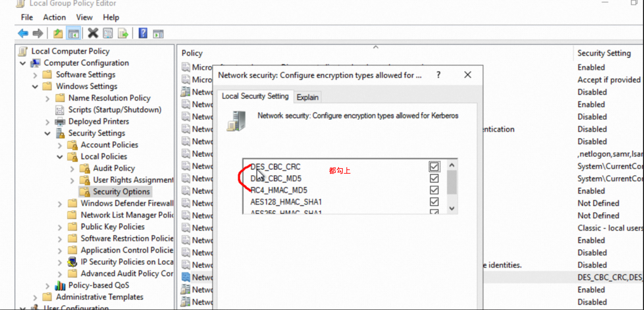This screenshot has height=310, width=644.
Task: Toggle the AES128_HMAC_SHA1 checkbox
Action: click(434, 202)
